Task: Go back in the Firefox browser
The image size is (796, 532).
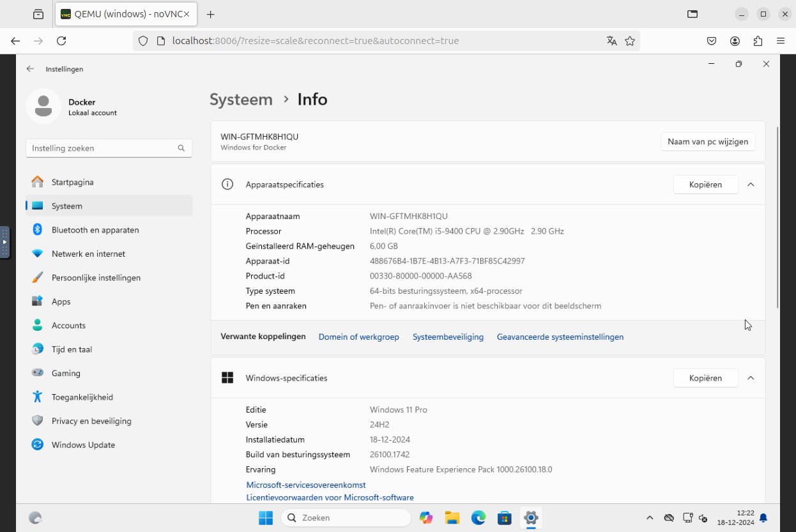Action: [15, 41]
